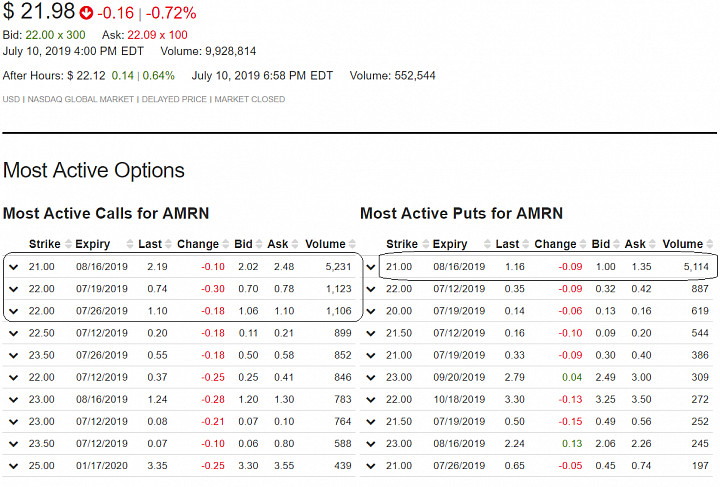The height and width of the screenshot is (487, 720).
Task: Expand the 21.00 08/16/2019 call row chevron
Action: tap(14, 267)
